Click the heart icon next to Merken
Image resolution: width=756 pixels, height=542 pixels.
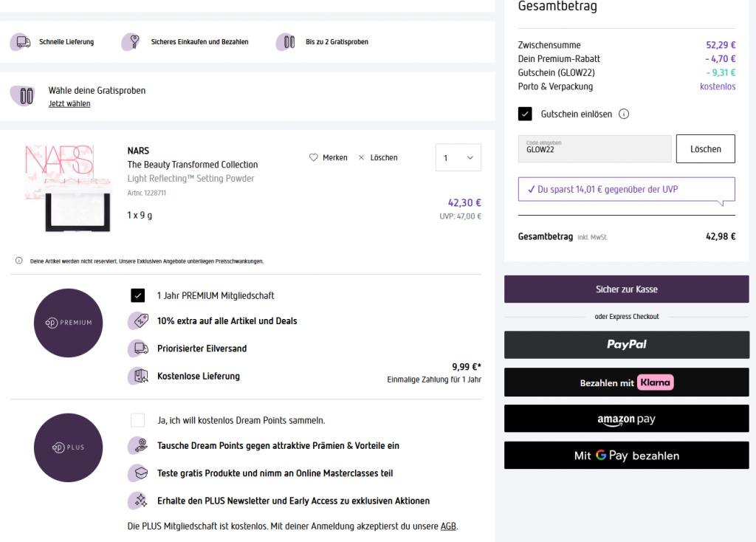coord(313,157)
